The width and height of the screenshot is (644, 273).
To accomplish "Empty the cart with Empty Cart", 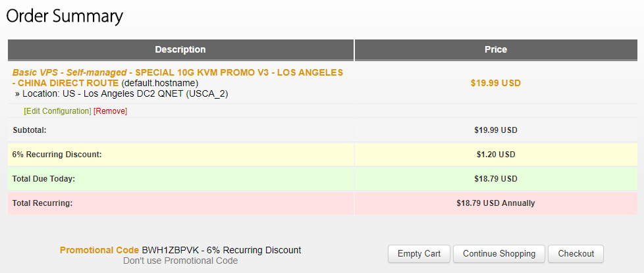I will tap(419, 253).
